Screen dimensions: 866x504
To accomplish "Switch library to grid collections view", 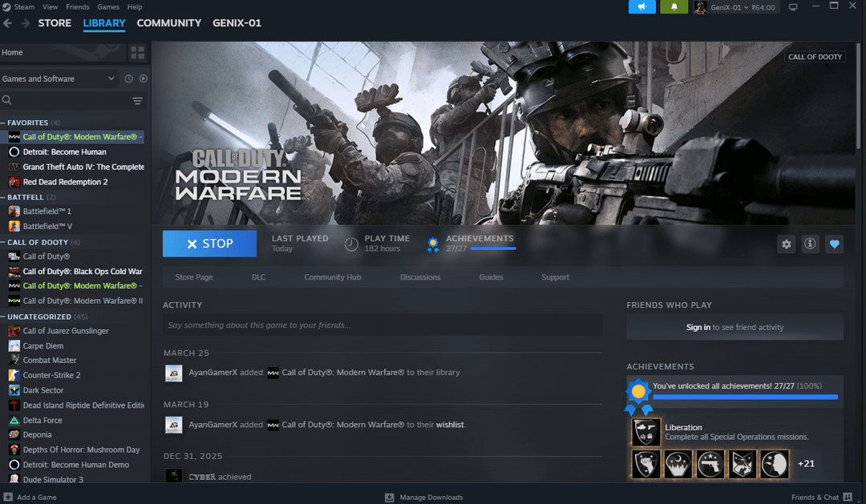I will click(138, 53).
